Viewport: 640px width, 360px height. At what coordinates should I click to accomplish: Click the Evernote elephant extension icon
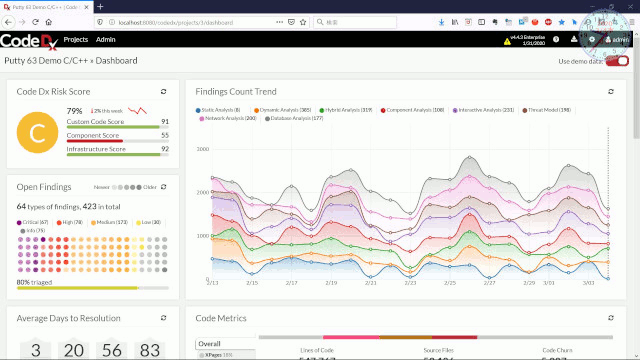pyautogui.click(x=495, y=22)
